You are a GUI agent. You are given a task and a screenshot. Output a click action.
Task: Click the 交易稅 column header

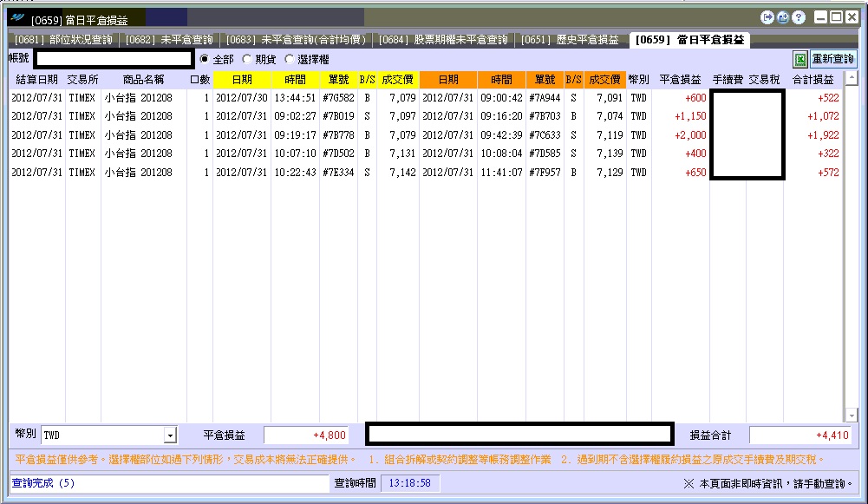tap(765, 80)
